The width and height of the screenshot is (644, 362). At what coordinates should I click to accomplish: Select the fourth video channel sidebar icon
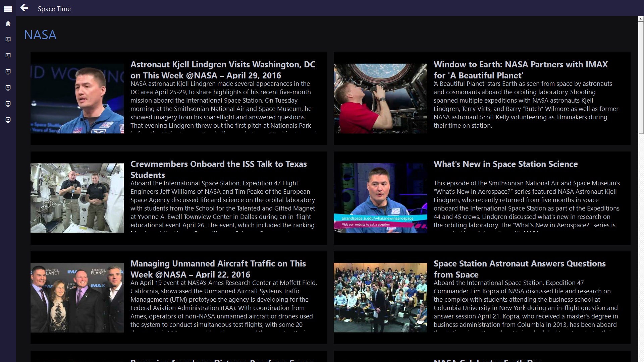[x=8, y=88]
